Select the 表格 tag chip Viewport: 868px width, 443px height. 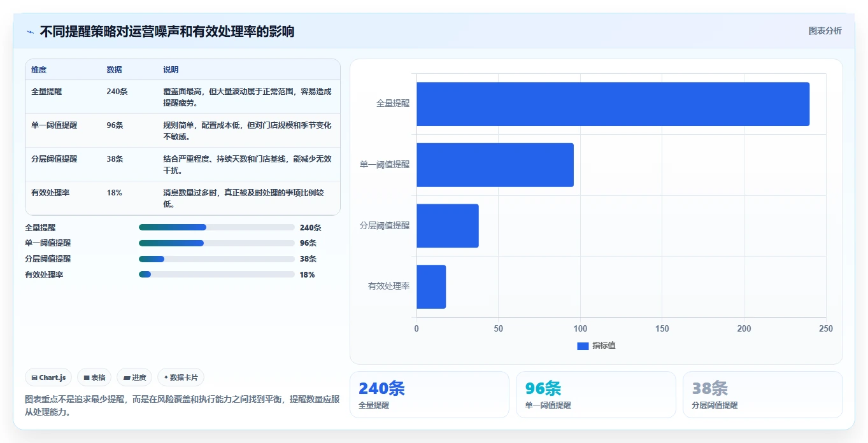coord(94,377)
